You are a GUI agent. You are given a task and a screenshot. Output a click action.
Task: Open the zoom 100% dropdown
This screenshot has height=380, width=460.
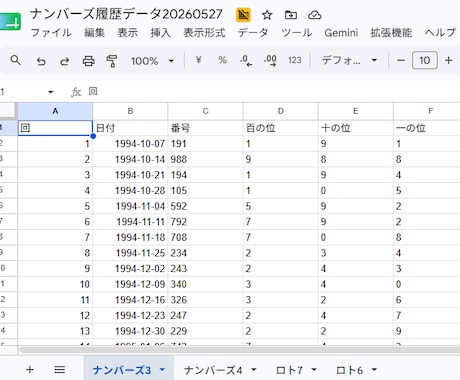coord(152,61)
